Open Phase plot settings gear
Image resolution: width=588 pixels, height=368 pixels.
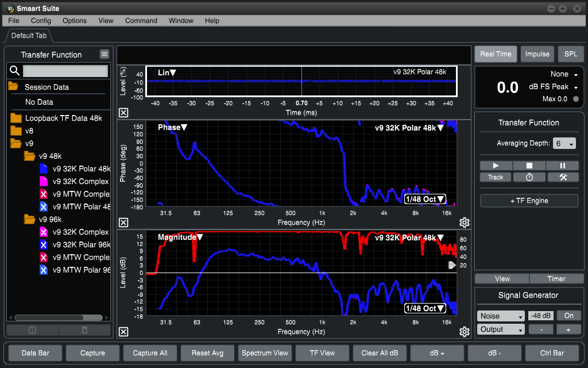[464, 223]
